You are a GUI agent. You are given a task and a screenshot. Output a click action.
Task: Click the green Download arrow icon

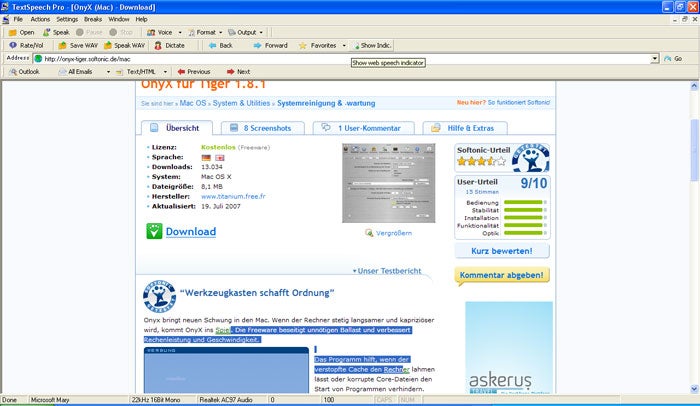click(x=154, y=231)
